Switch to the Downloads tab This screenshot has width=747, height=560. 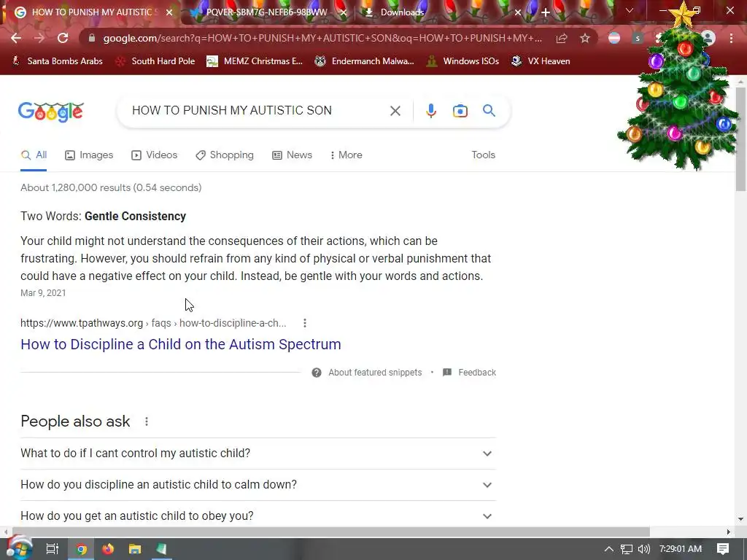click(402, 12)
